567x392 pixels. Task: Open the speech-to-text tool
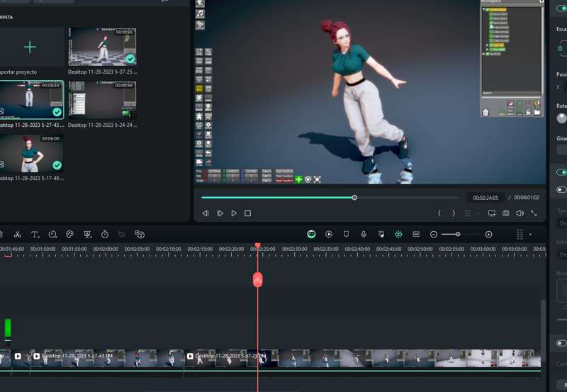pos(140,235)
